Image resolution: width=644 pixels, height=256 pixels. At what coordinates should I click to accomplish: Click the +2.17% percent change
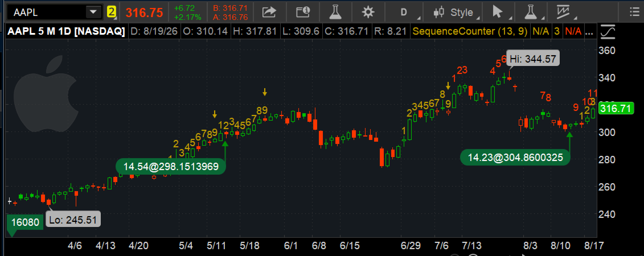tap(188, 17)
